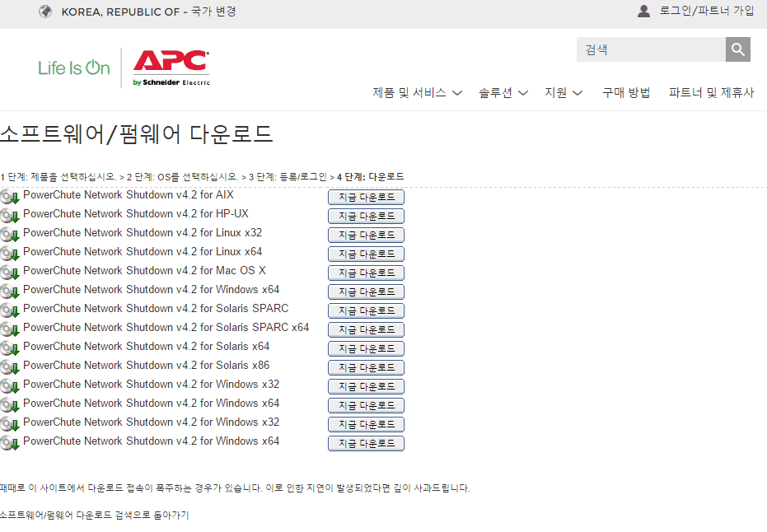767x532 pixels.
Task: Click the 4 단계: 다운로드 current step label
Action: [370, 177]
